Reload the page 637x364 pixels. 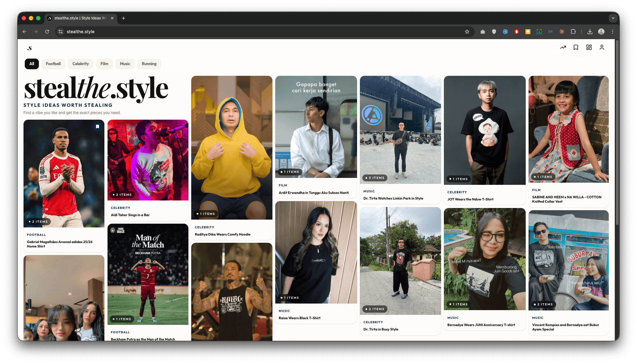tap(47, 32)
